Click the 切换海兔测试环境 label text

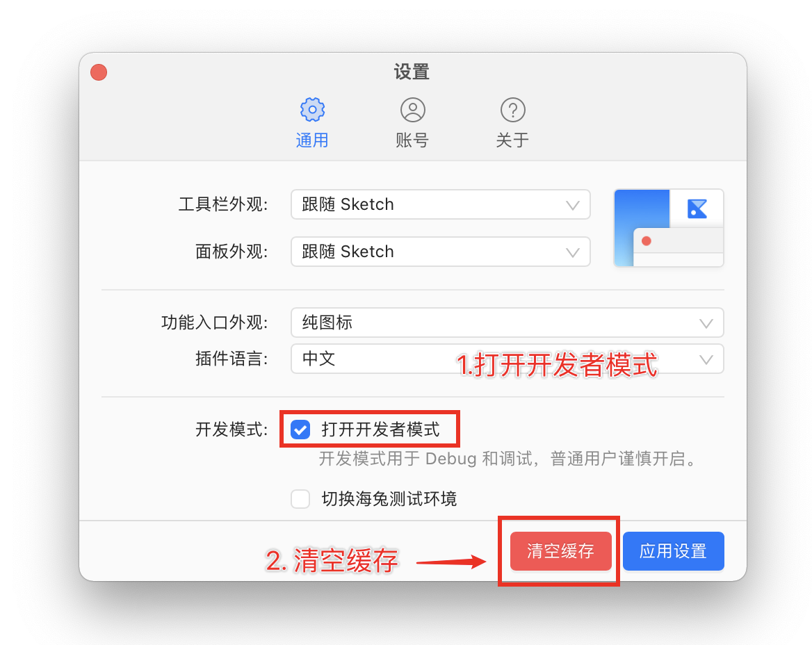389,499
